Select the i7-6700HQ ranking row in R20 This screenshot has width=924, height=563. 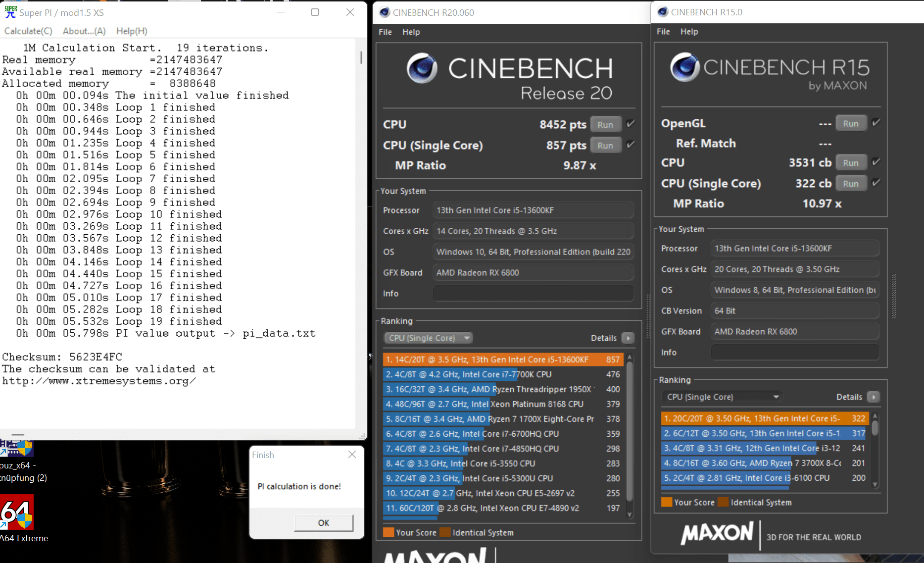tap(503, 434)
